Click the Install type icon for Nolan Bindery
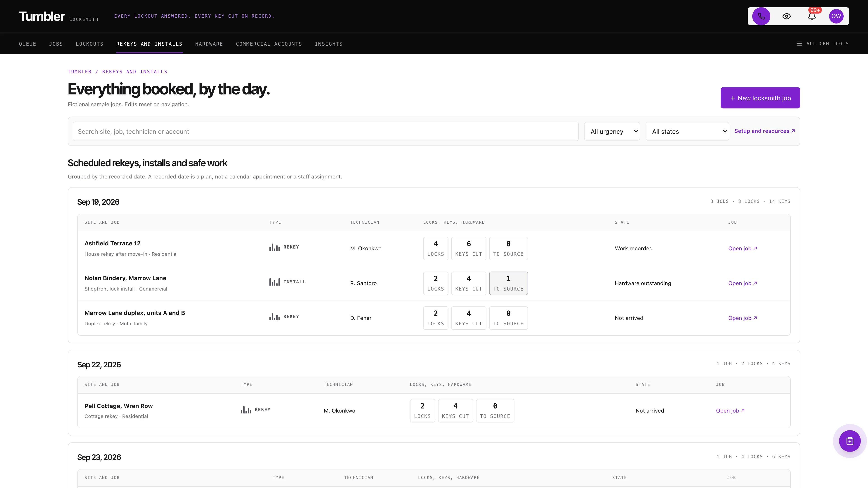The width and height of the screenshot is (868, 488). click(275, 282)
